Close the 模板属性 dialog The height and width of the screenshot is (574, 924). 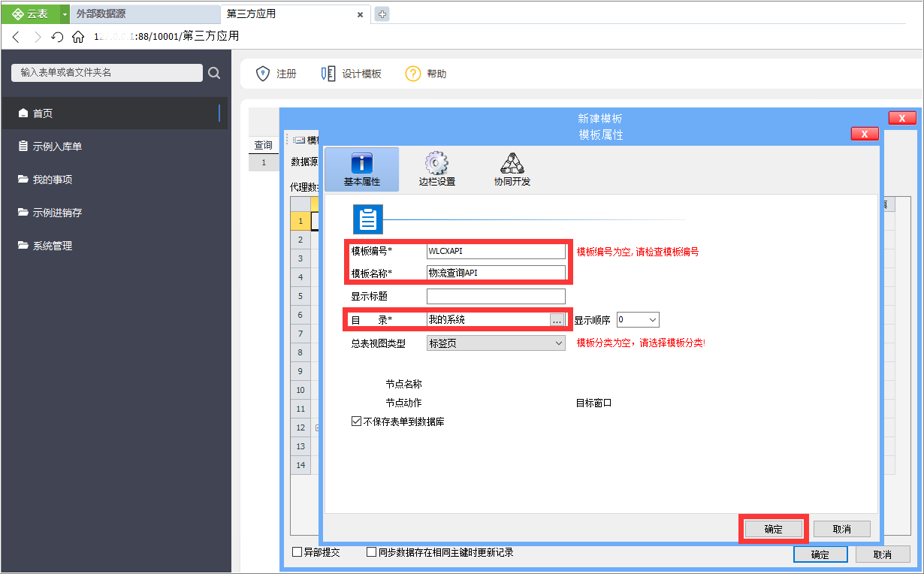point(865,134)
